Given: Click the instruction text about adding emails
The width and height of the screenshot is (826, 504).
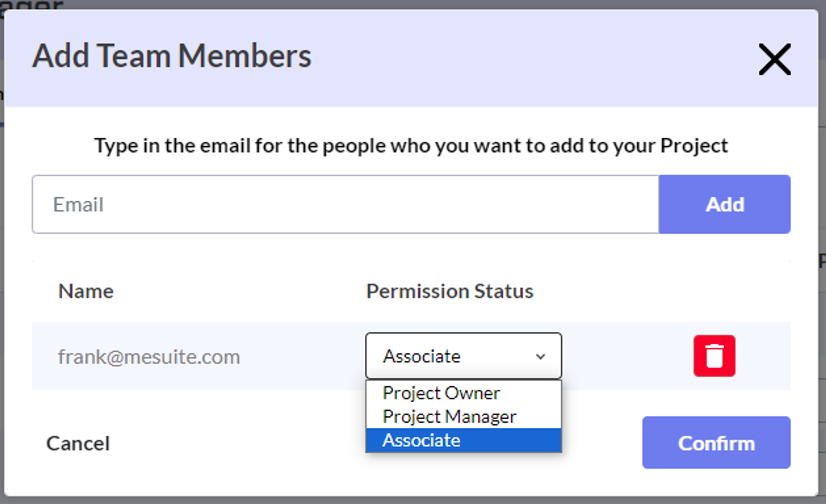Looking at the screenshot, I should pyautogui.click(x=411, y=146).
